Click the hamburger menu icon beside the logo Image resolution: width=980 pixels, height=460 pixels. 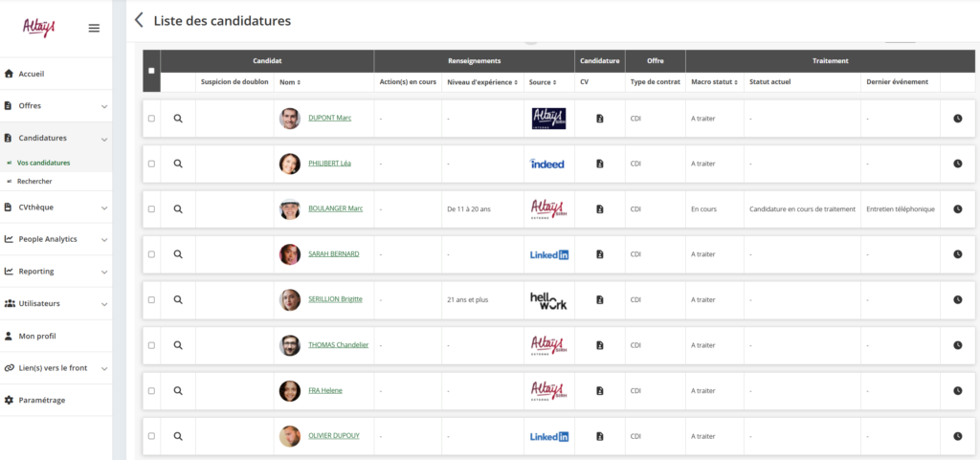pos(94,28)
